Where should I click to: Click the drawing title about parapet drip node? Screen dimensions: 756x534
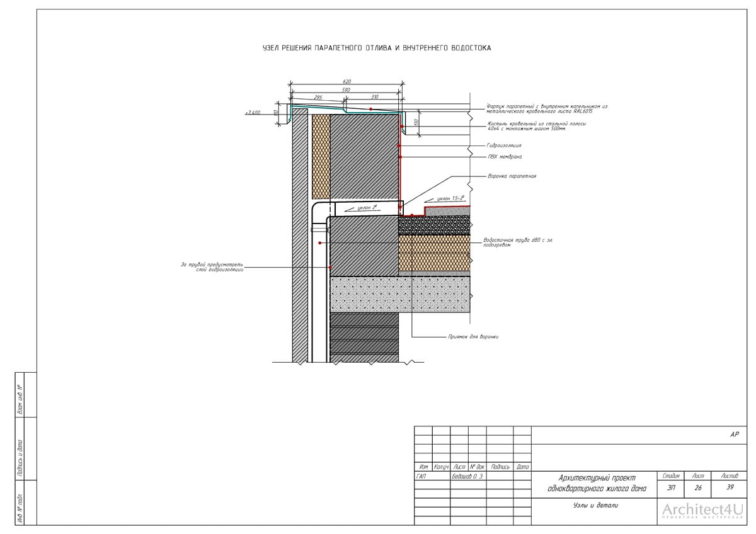[377, 47]
